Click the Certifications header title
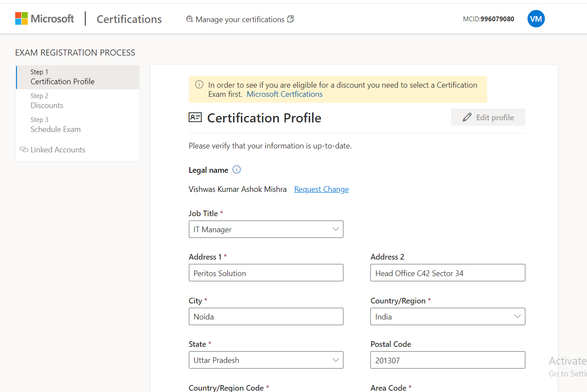This screenshot has width=587, height=392. point(129,19)
